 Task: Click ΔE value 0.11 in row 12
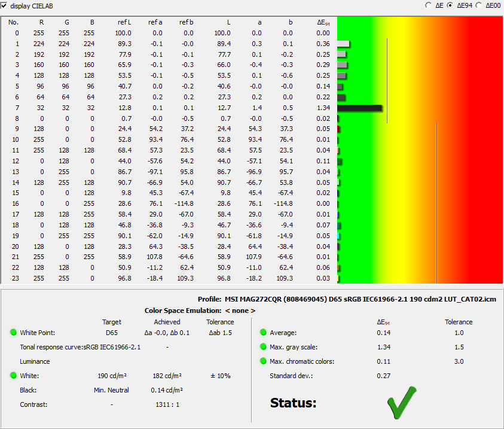[x=323, y=161]
